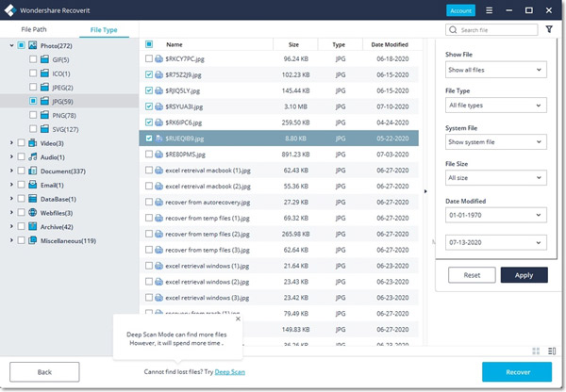Uncheck the $RSYUA3I.jpg file checkbox
The height and width of the screenshot is (392, 566).
click(x=149, y=106)
